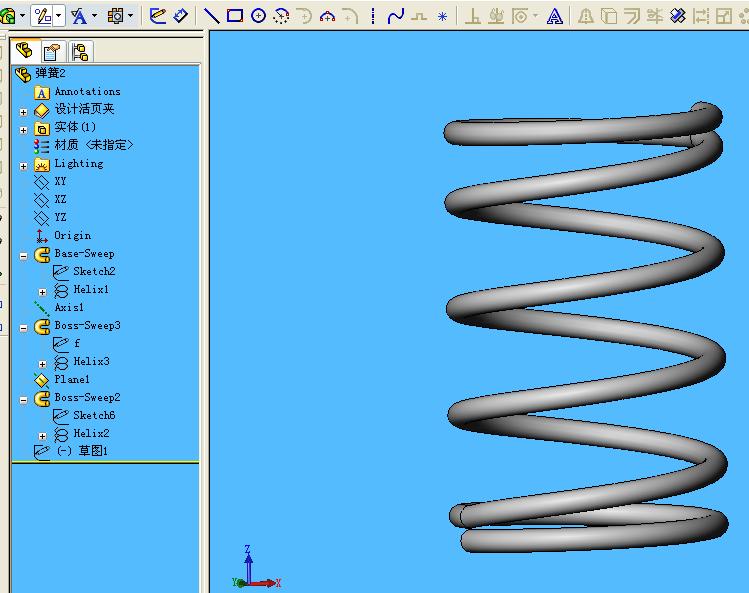
Task: Select the 3 Point Arc tool
Action: pyautogui.click(x=327, y=16)
